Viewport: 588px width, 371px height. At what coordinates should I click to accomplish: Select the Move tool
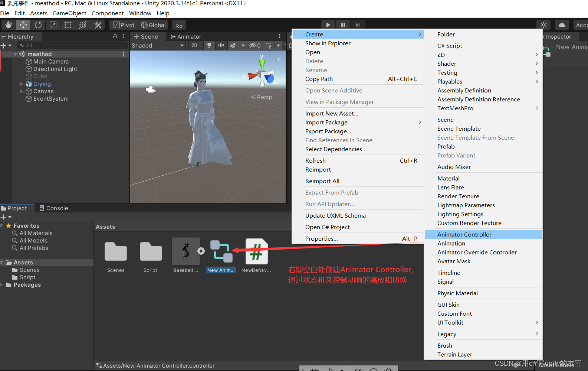coord(23,25)
